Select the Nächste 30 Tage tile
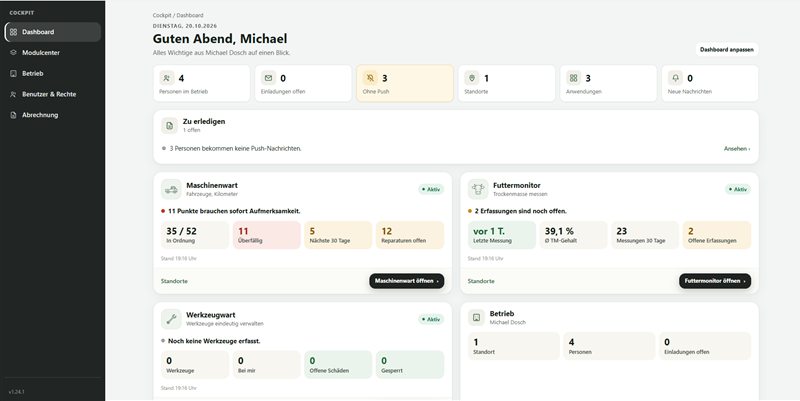This screenshot has height=401, width=800. [x=338, y=235]
